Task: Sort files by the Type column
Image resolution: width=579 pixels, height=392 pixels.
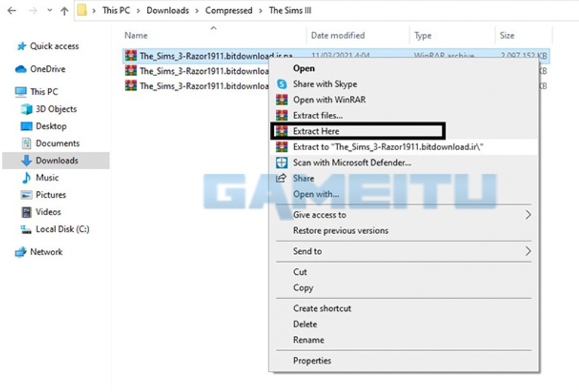Action: click(423, 35)
